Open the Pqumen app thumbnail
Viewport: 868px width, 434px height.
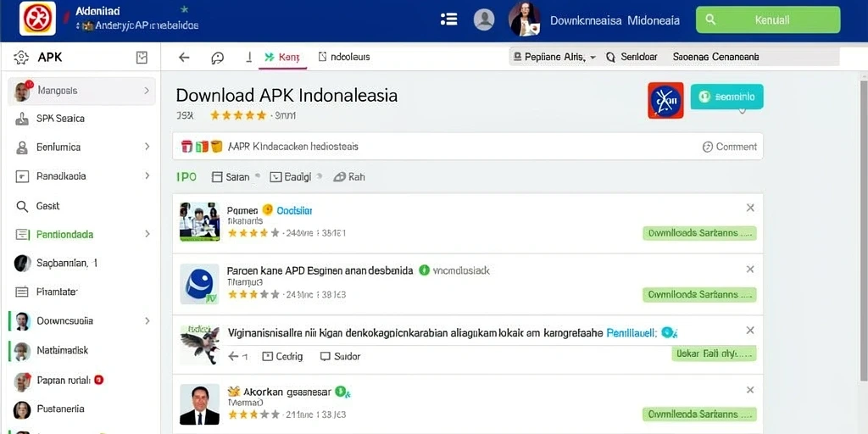[200, 221]
